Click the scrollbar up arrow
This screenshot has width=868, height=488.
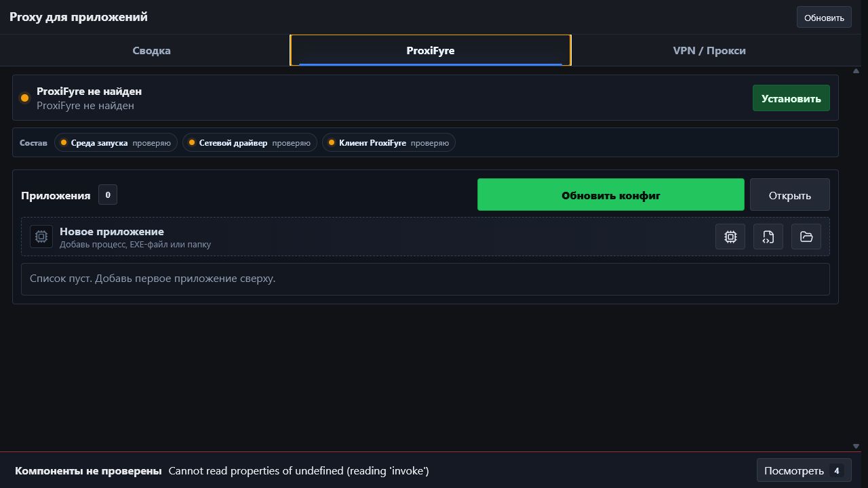tap(856, 70)
